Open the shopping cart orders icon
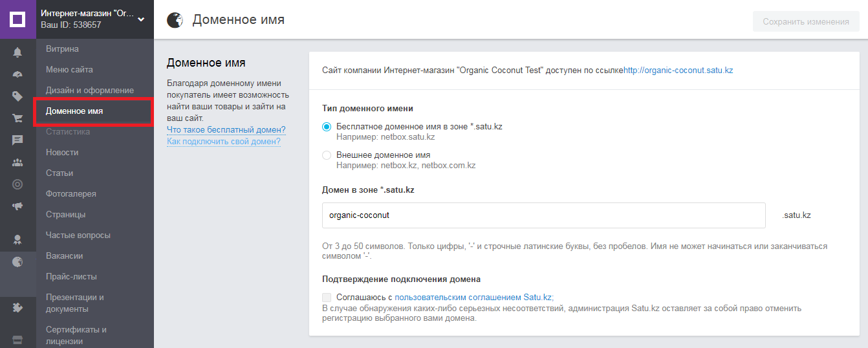Screen dimensions: 868x348 [x=17, y=118]
